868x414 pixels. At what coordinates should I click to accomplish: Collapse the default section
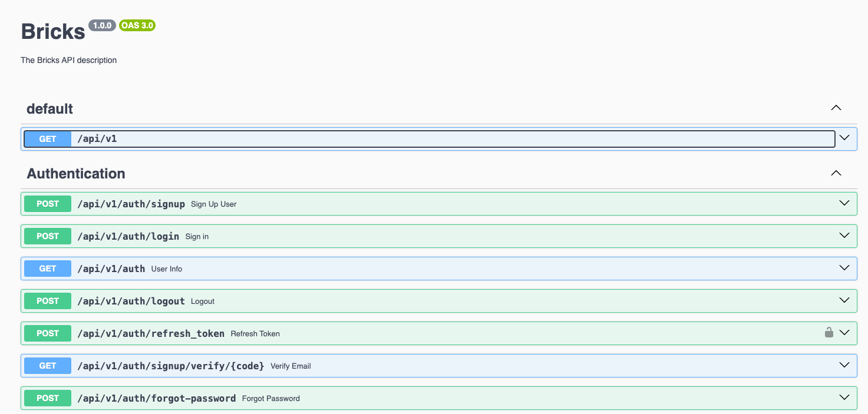pyautogui.click(x=836, y=108)
